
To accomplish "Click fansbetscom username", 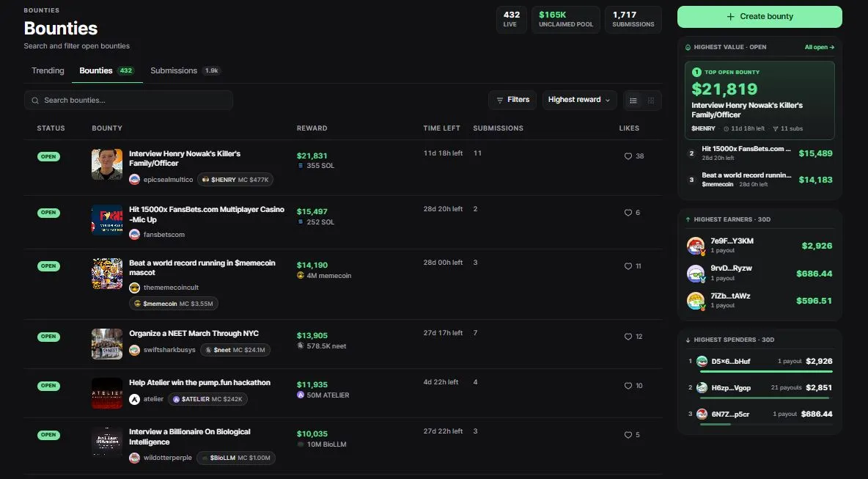I will point(164,235).
